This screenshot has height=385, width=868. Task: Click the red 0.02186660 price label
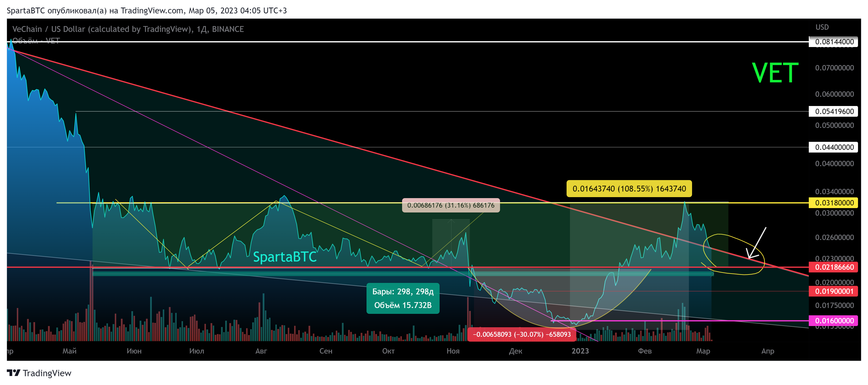pyautogui.click(x=833, y=267)
